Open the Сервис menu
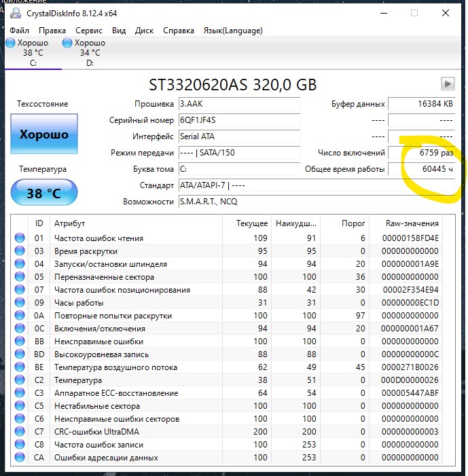This screenshot has height=476, width=468. [x=89, y=31]
